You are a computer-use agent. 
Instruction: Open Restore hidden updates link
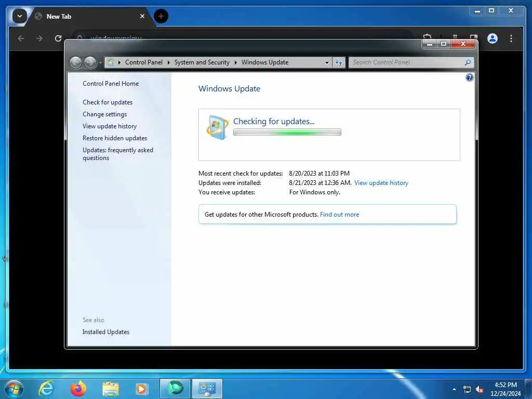point(115,138)
